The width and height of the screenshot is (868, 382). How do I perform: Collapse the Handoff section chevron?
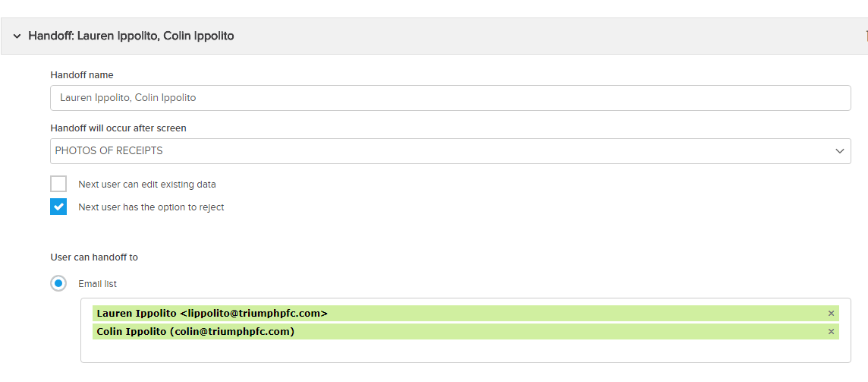17,36
